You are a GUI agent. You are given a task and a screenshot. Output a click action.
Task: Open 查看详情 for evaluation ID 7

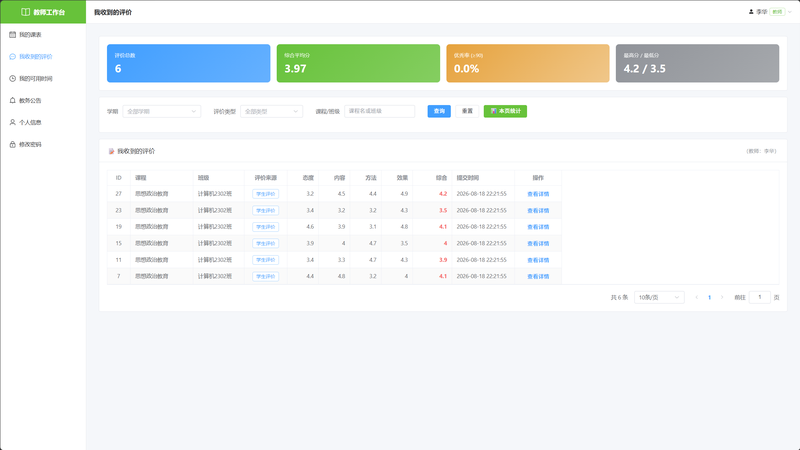(x=538, y=276)
